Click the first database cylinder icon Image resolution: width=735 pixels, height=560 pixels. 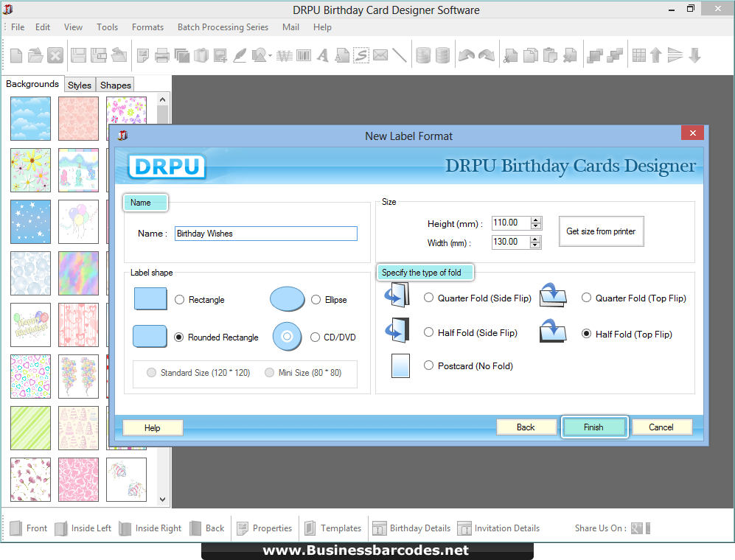pos(423,56)
